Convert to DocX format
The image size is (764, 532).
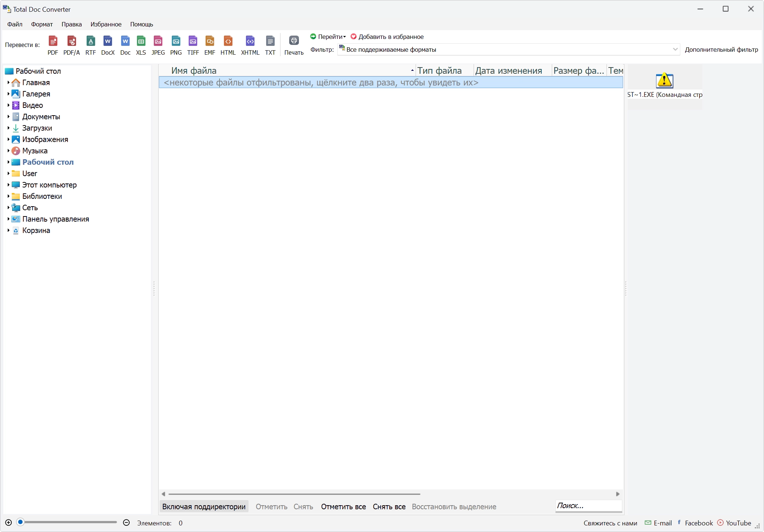coord(108,45)
